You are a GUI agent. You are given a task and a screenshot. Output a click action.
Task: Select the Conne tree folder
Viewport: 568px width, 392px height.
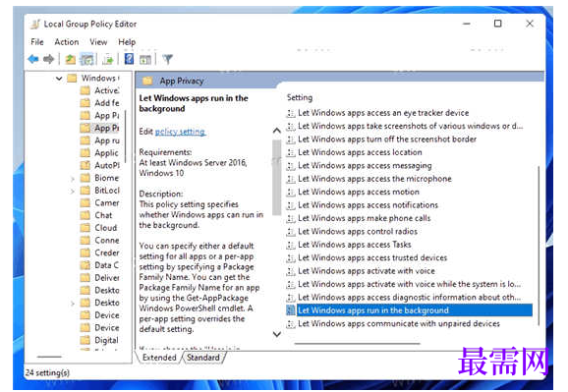[100, 240]
